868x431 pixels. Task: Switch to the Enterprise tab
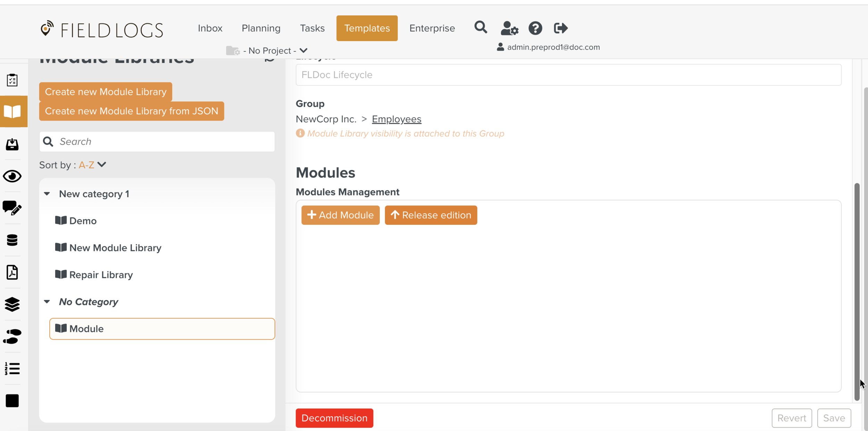pos(432,28)
